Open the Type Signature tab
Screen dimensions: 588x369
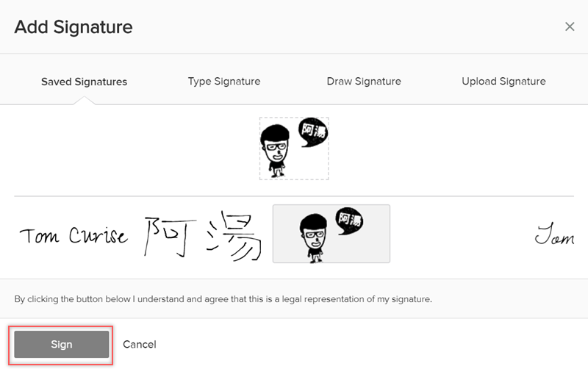click(224, 82)
